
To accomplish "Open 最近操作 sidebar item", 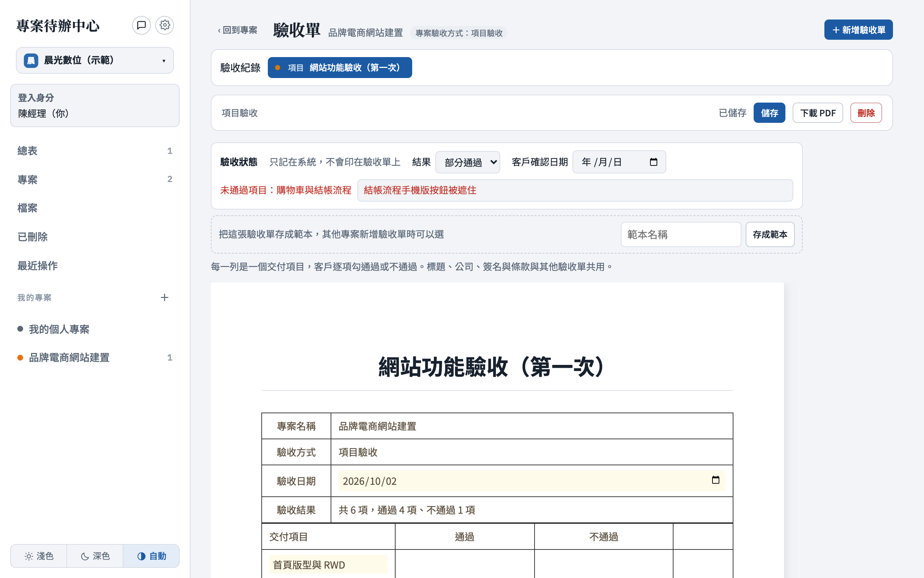I will click(95, 266).
